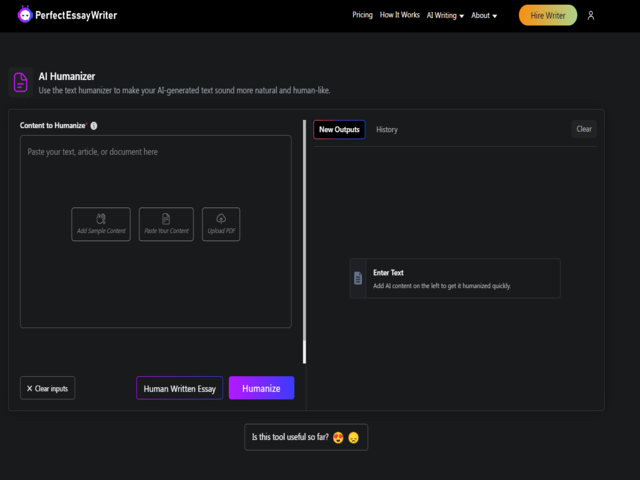The image size is (640, 480).
Task: Click the Human Written Essay button
Action: [x=180, y=388]
